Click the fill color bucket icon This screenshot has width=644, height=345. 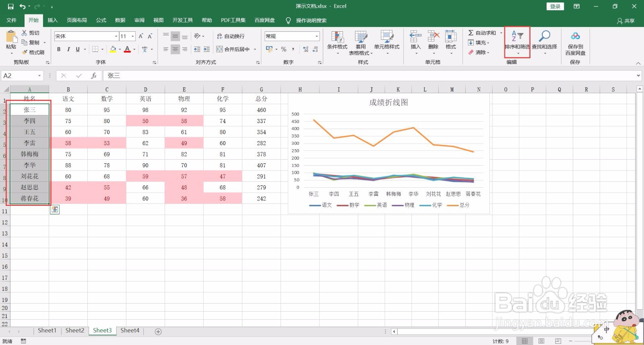pyautogui.click(x=113, y=49)
